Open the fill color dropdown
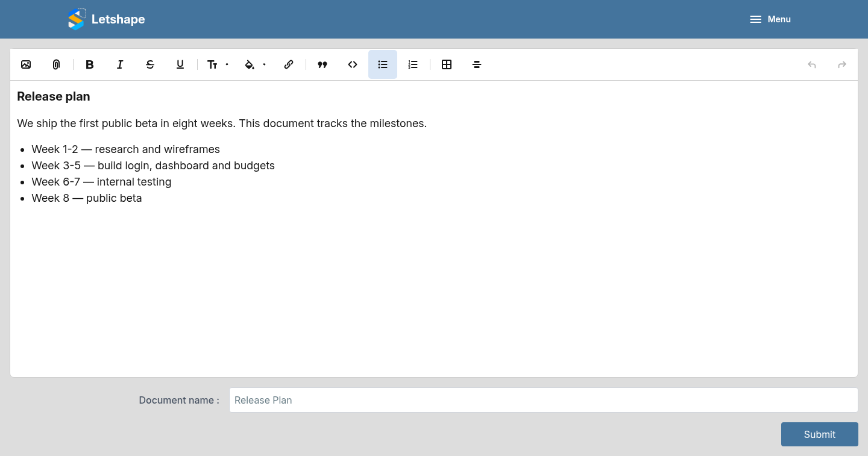 (x=255, y=64)
